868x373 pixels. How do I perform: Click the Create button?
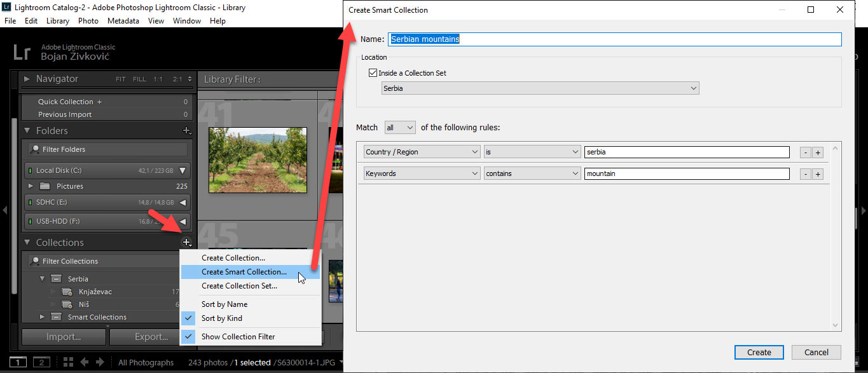coord(759,352)
